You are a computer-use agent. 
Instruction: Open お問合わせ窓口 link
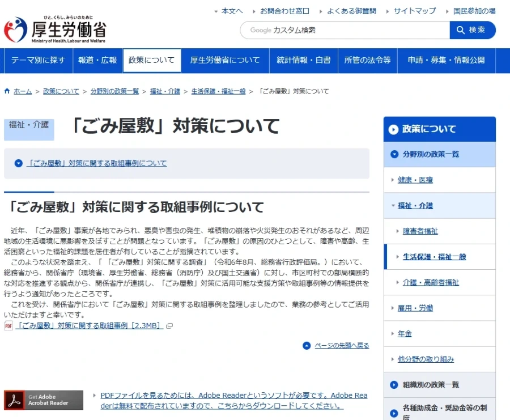click(x=284, y=11)
